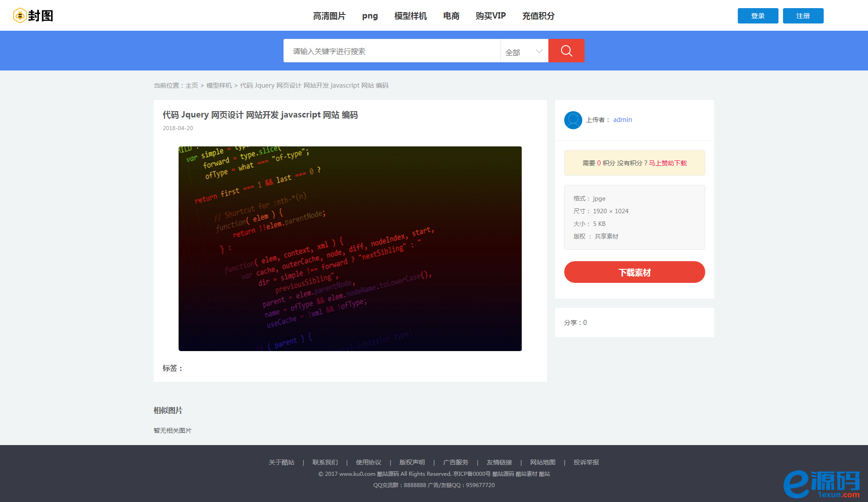
Task: Go to 模型样机 in top navigation
Action: click(410, 16)
